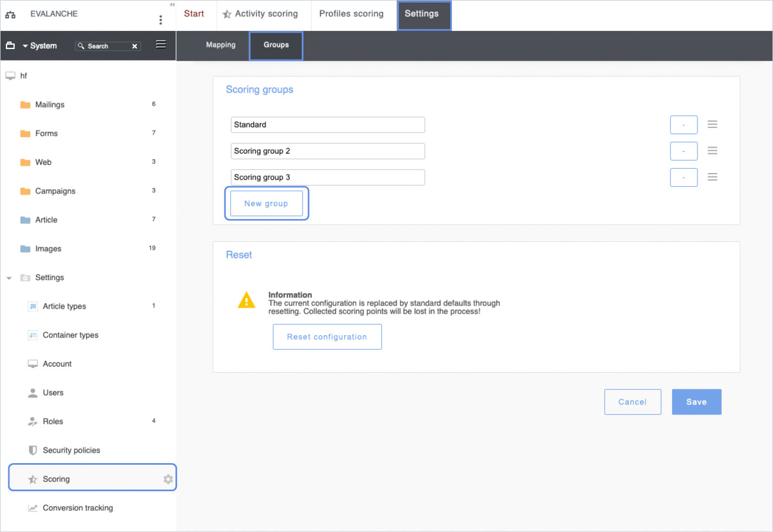Click the gear icon beside Scoring

pos(168,479)
